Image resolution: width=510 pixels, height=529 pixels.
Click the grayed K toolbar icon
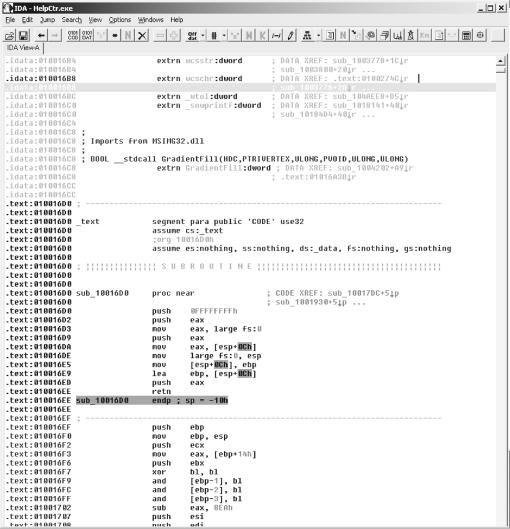point(262,35)
